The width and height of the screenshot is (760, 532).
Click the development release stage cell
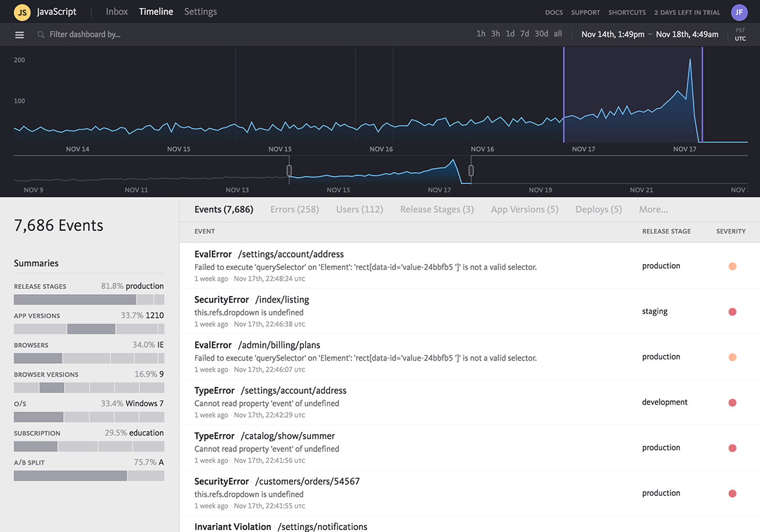[x=665, y=402]
